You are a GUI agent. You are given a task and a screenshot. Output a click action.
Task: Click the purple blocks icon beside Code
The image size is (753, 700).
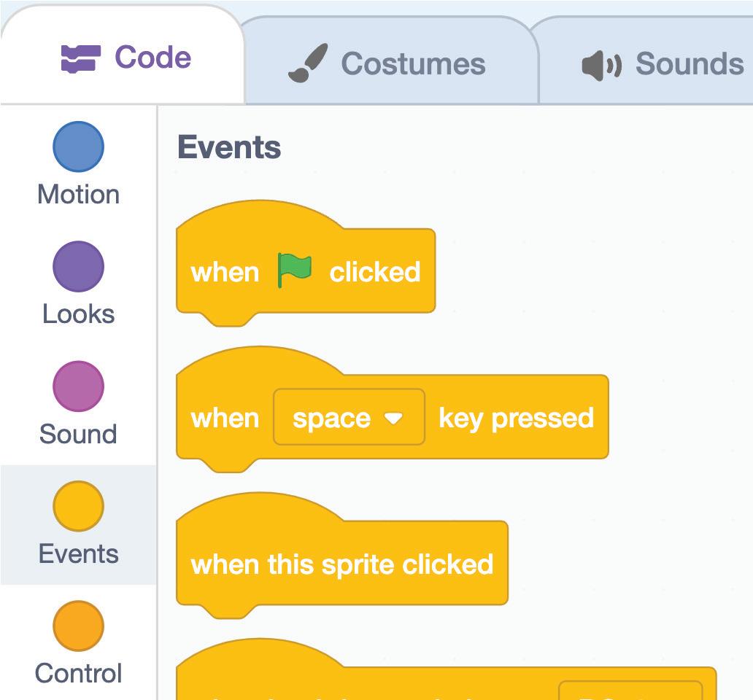pos(79,58)
